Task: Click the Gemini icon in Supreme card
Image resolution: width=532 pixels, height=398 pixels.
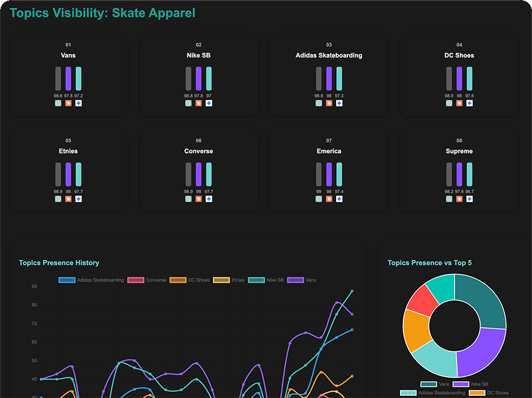Action: click(469, 199)
